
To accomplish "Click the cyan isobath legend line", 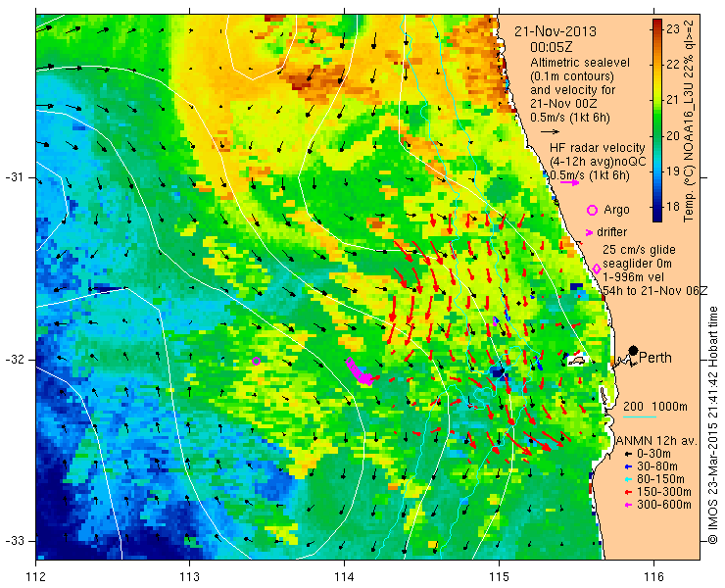I will point(640,417).
